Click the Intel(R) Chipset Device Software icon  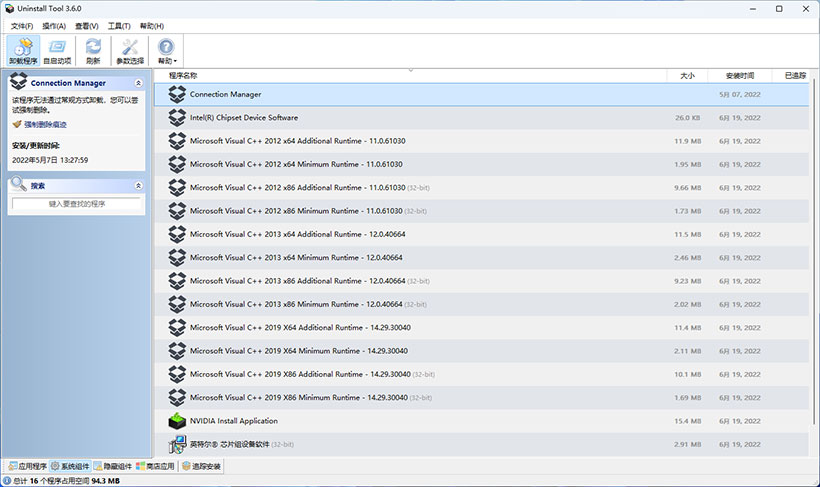coord(177,118)
